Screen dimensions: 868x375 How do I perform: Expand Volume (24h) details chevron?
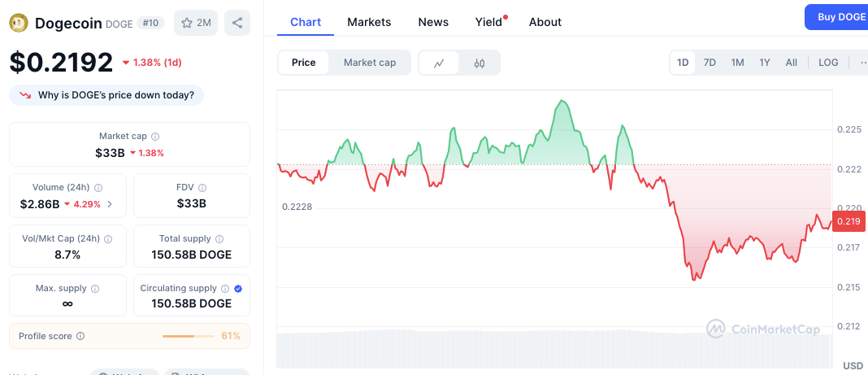(x=110, y=204)
